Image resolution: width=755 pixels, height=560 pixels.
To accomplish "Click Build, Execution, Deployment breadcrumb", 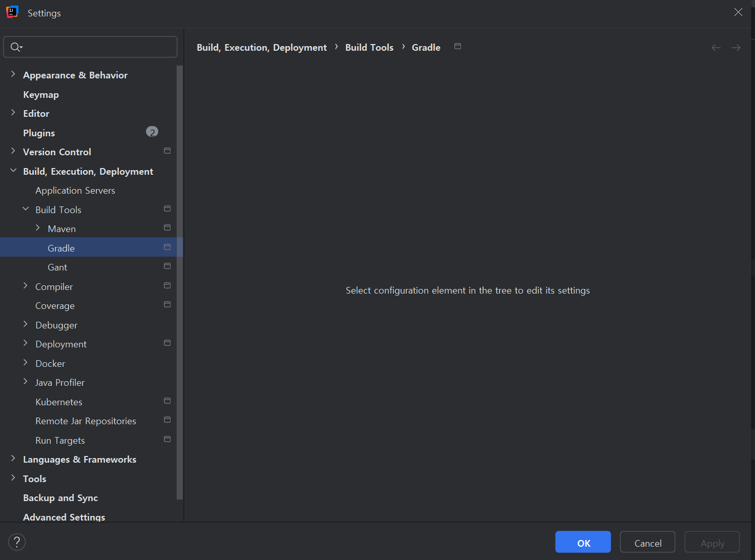I will (262, 48).
